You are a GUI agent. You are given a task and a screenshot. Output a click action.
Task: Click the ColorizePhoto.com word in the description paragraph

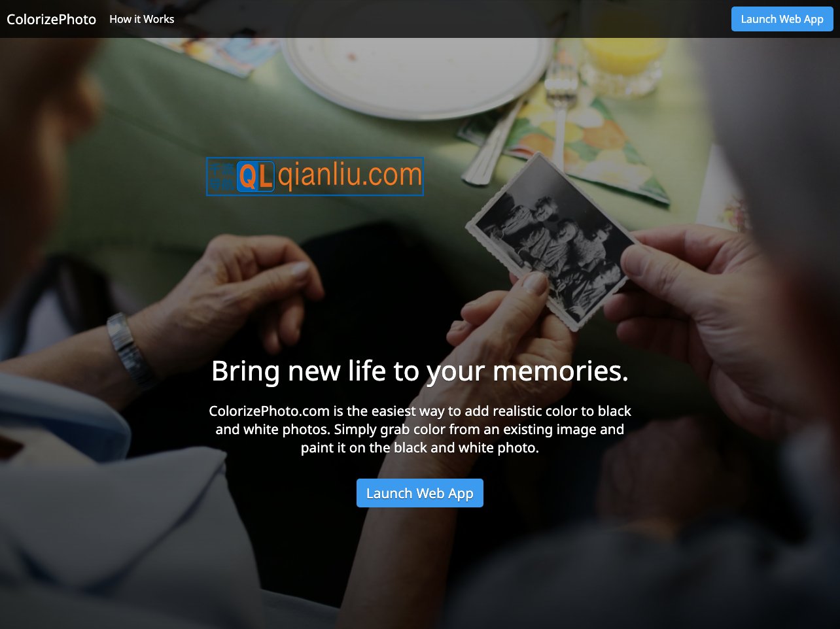269,411
